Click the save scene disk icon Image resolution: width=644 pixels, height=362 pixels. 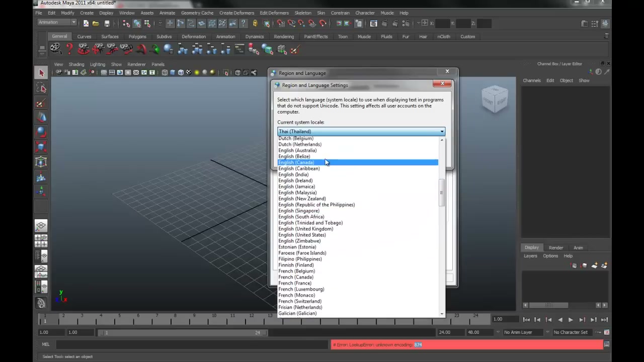click(107, 23)
